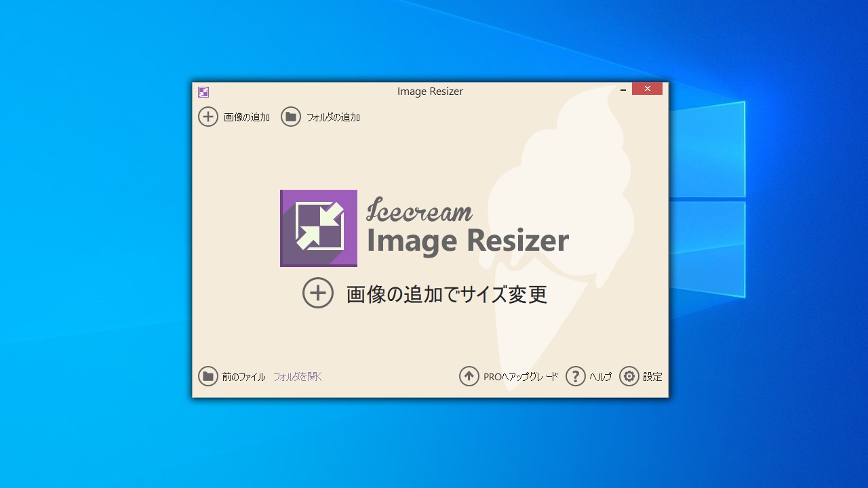Click the plus icon beside 画像の追加 at top
Image resolution: width=868 pixels, height=488 pixels.
pyautogui.click(x=208, y=117)
